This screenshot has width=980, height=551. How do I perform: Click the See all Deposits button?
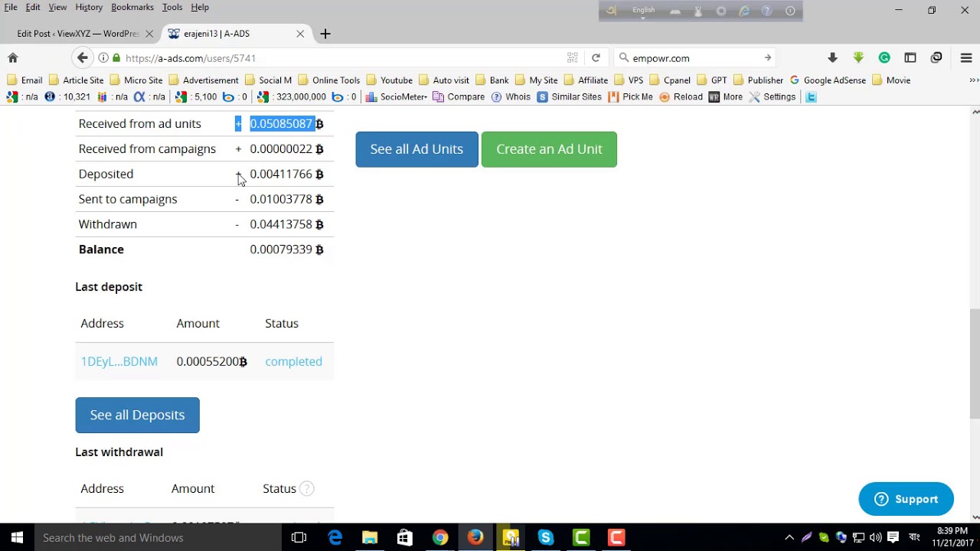(x=137, y=415)
